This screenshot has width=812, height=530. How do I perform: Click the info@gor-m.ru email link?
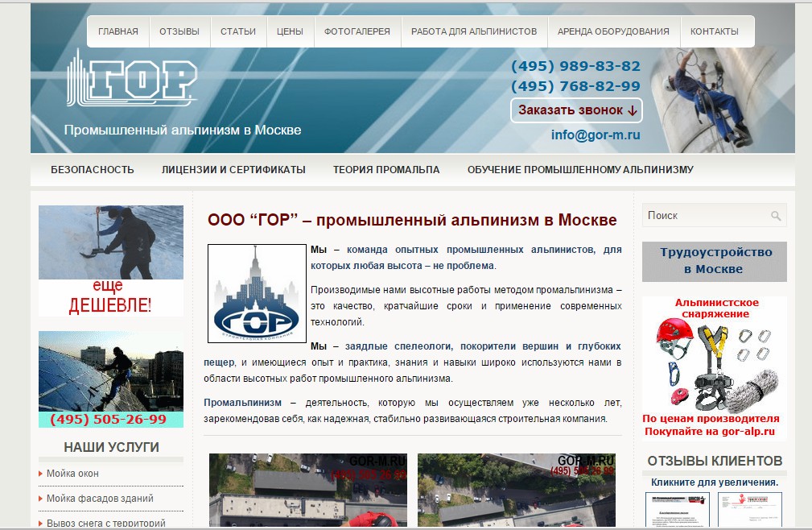pyautogui.click(x=596, y=135)
